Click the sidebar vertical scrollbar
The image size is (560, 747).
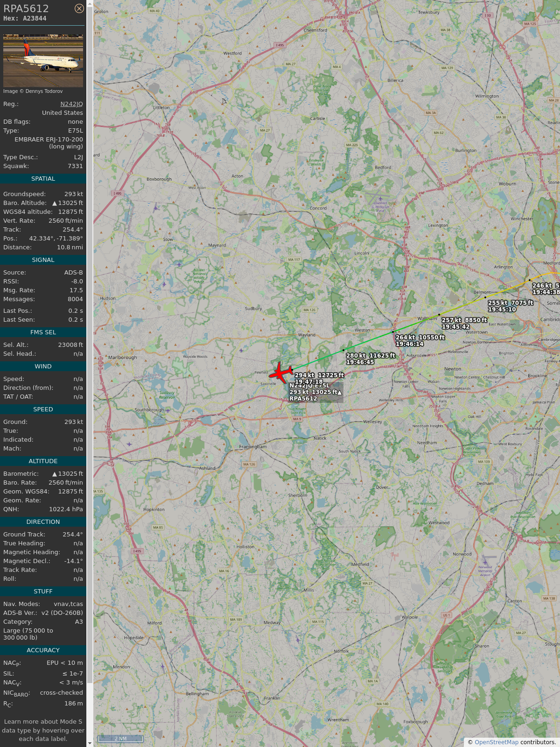pyautogui.click(x=90, y=373)
